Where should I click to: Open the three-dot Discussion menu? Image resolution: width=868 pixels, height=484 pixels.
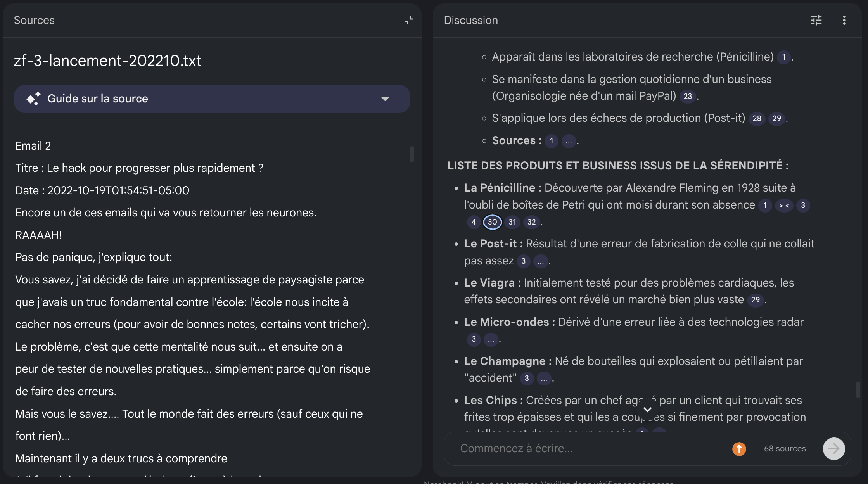pos(844,20)
